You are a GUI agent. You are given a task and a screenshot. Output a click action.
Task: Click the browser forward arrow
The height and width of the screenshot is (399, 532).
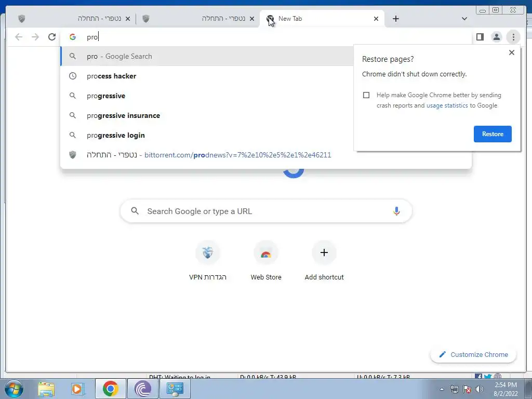(x=35, y=37)
